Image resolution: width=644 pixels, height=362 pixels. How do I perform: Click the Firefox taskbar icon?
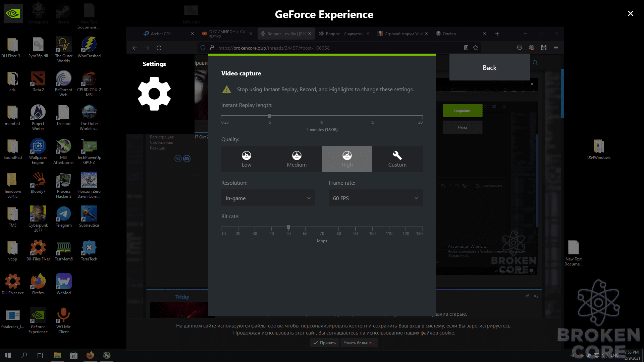click(x=90, y=355)
